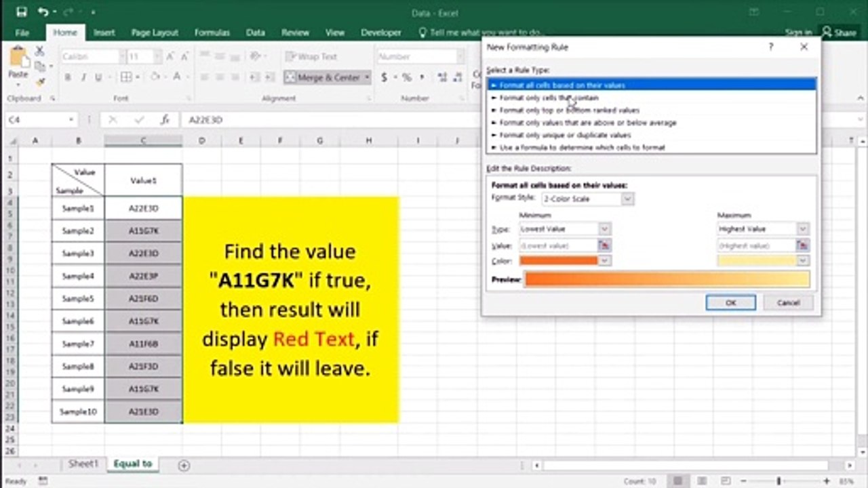
Task: Click Cancel in New Formatting Rule dialog
Action: pyautogui.click(x=788, y=303)
